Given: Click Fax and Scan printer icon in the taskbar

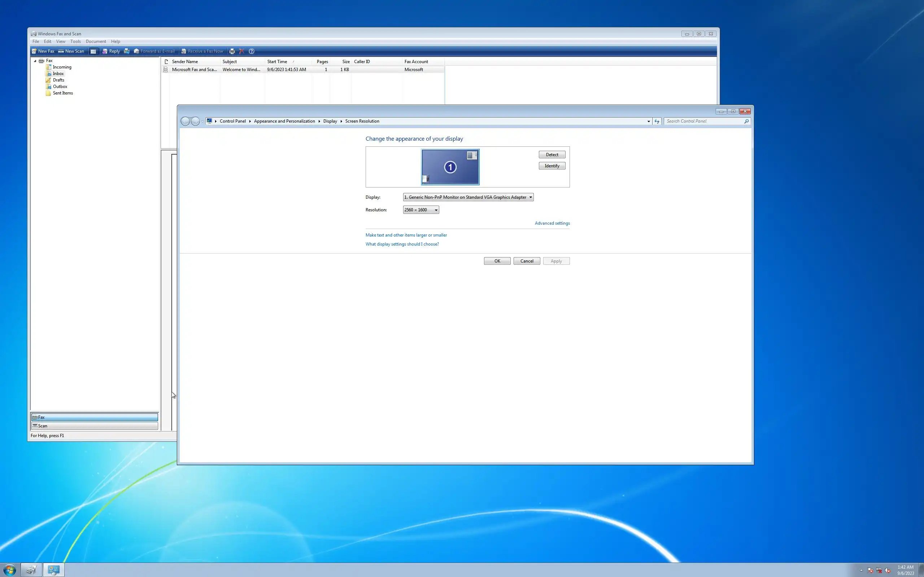Looking at the screenshot, I should 31,570.
